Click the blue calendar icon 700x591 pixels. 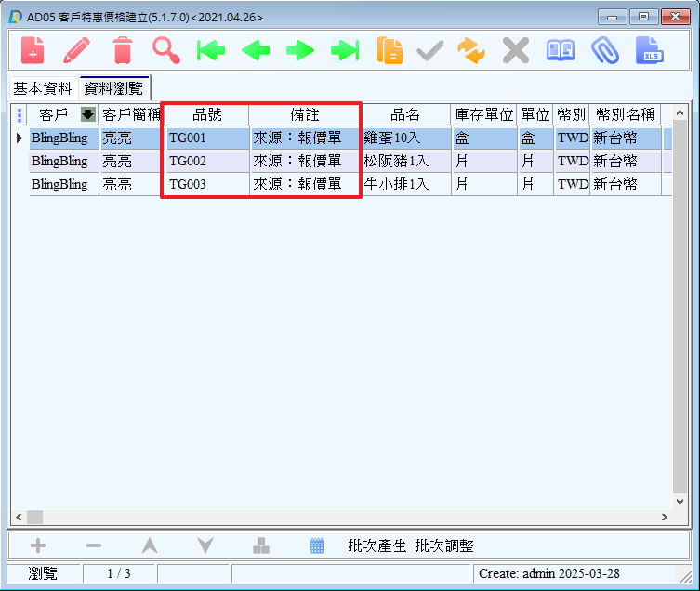pyautogui.click(x=317, y=545)
